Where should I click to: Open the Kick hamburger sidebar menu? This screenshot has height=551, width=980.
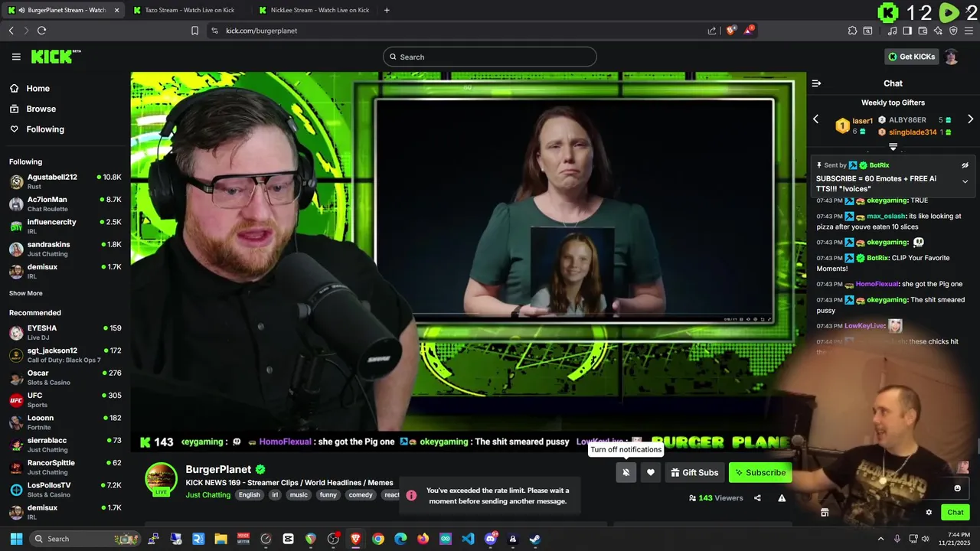pos(16,57)
